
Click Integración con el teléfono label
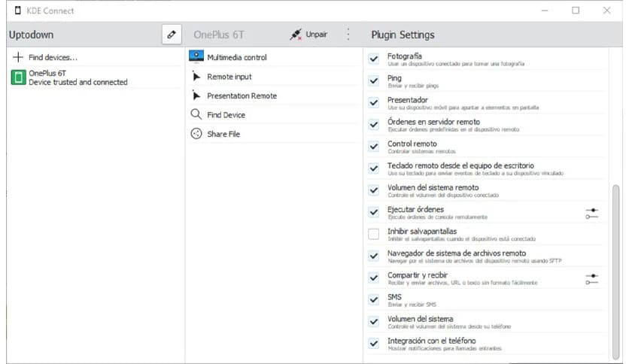(x=432, y=341)
